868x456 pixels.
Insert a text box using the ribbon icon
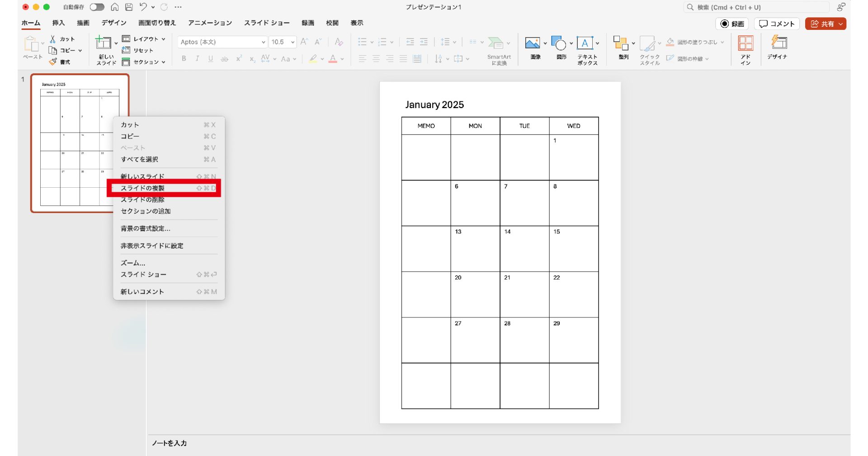(x=585, y=43)
